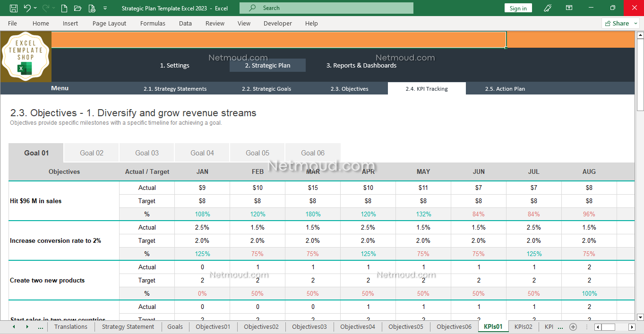Open the 2. Strategic Plan section
The width and height of the screenshot is (644, 334).
(267, 66)
